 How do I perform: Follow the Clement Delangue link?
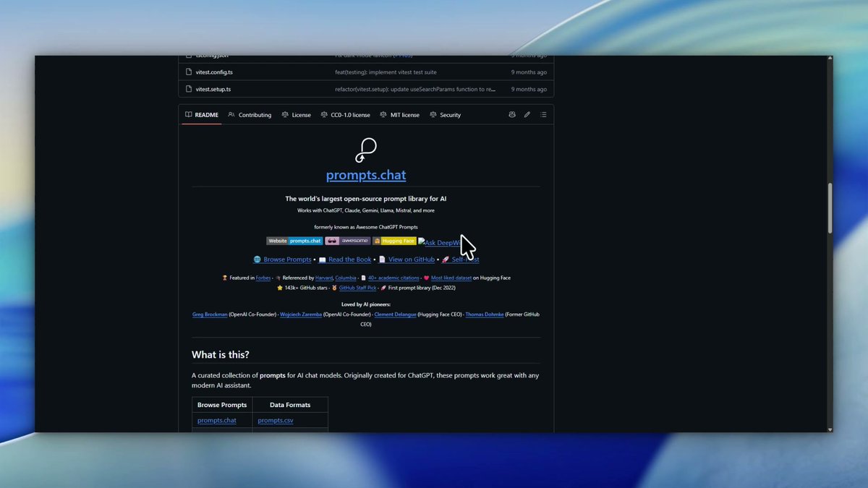point(395,314)
